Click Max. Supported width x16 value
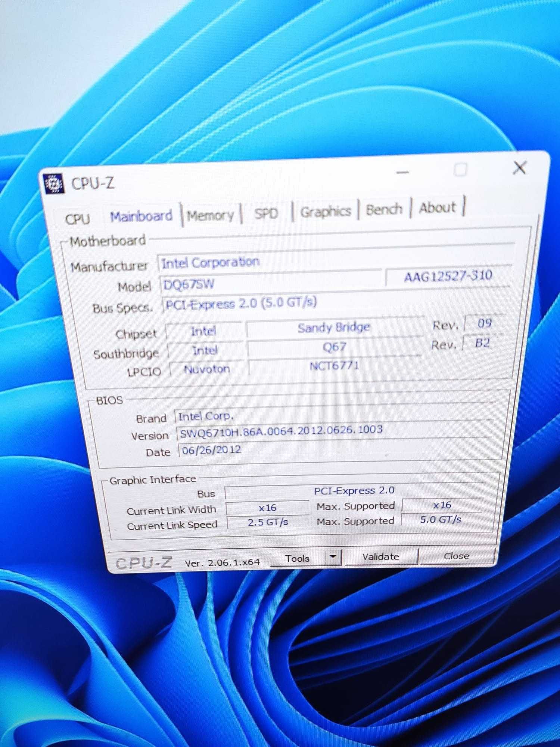Screen dimensions: 560x747 tap(442, 505)
